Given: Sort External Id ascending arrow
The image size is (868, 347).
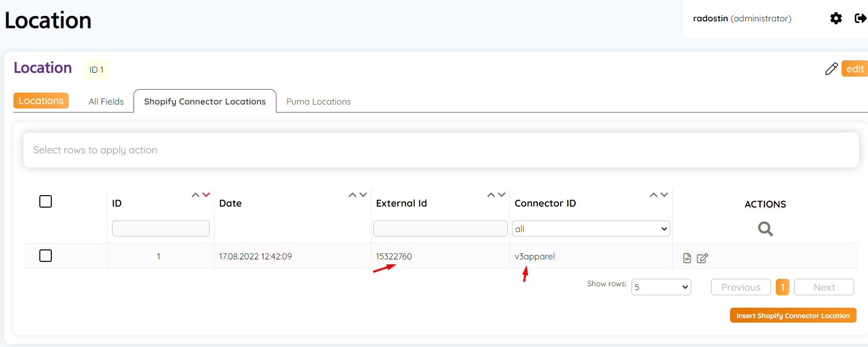Looking at the screenshot, I should coord(491,195).
